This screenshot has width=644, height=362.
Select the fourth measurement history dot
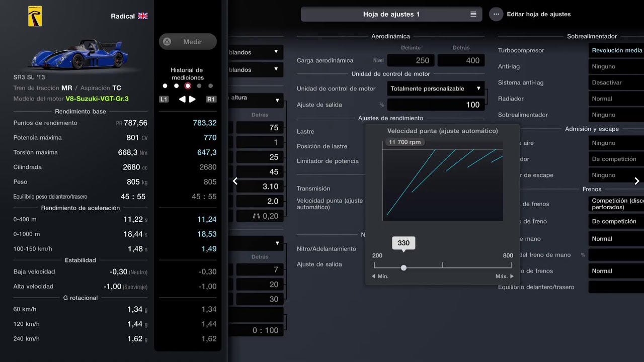199,86
